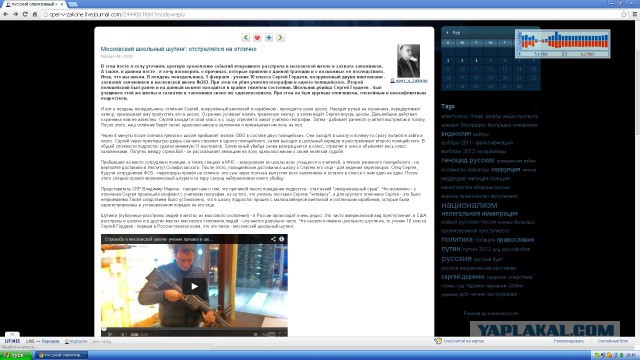The width and height of the screenshot is (640, 360).
Task: Open the browser home page
Action: click(x=35, y=14)
